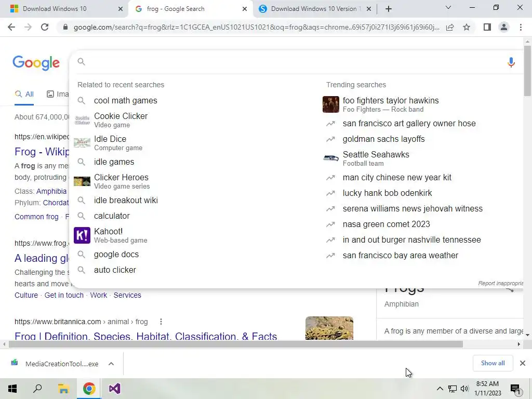Click the Chrome taskbar icon
The width and height of the screenshot is (532, 399).
tap(89, 389)
